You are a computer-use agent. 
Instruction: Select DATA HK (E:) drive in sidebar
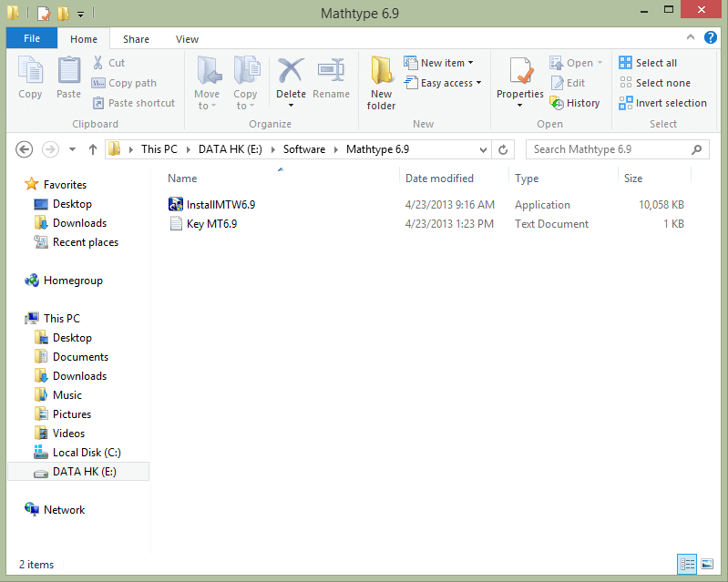pos(78,472)
